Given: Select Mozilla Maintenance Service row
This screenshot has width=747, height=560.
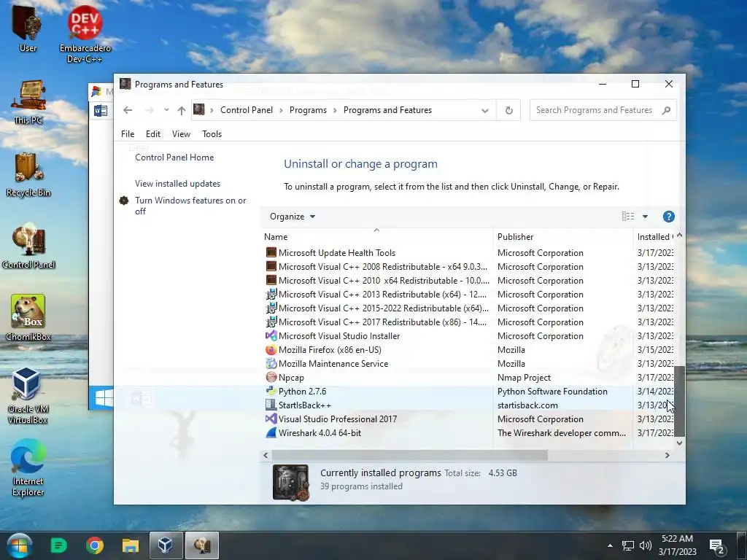Looking at the screenshot, I should pyautogui.click(x=468, y=364).
